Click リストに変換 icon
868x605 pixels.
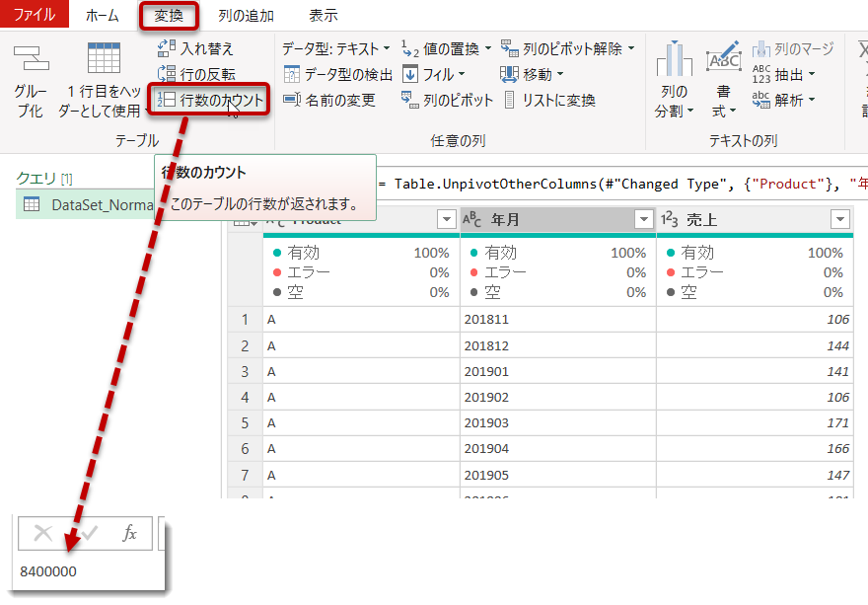click(x=510, y=100)
